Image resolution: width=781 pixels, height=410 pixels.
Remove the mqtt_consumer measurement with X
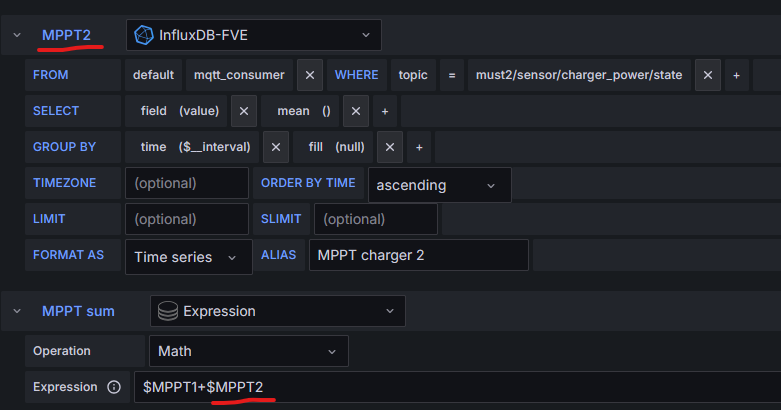[x=310, y=75]
